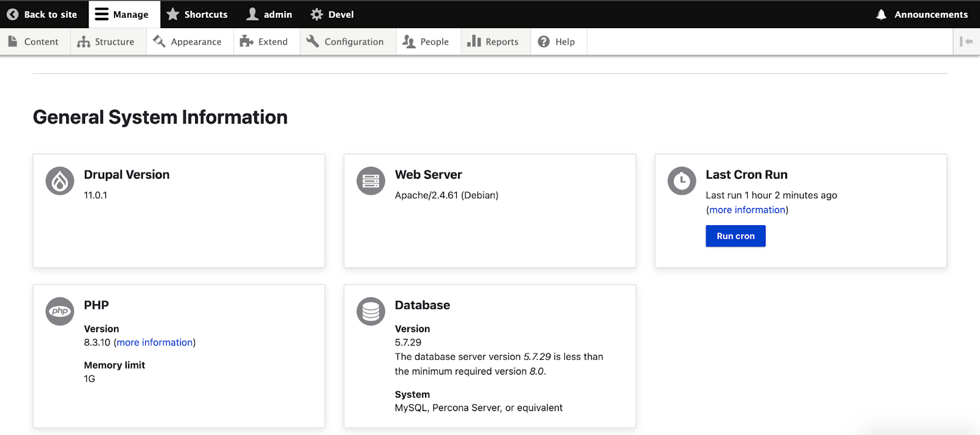
Task: Click the Configuration wrench icon
Action: click(312, 41)
